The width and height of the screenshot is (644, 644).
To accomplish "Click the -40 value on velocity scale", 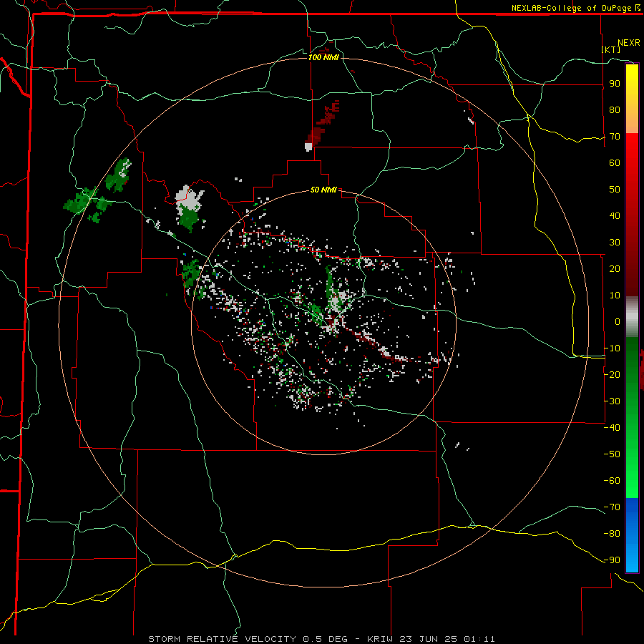I will point(613,428).
